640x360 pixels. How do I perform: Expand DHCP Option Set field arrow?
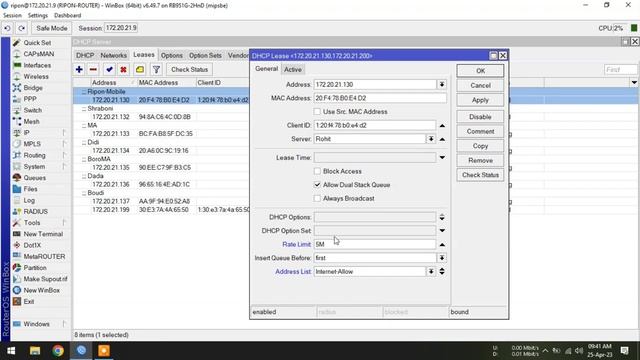pos(442,231)
